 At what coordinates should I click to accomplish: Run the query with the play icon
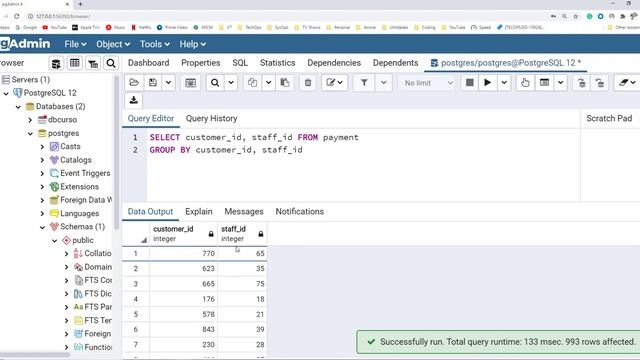pyautogui.click(x=487, y=83)
